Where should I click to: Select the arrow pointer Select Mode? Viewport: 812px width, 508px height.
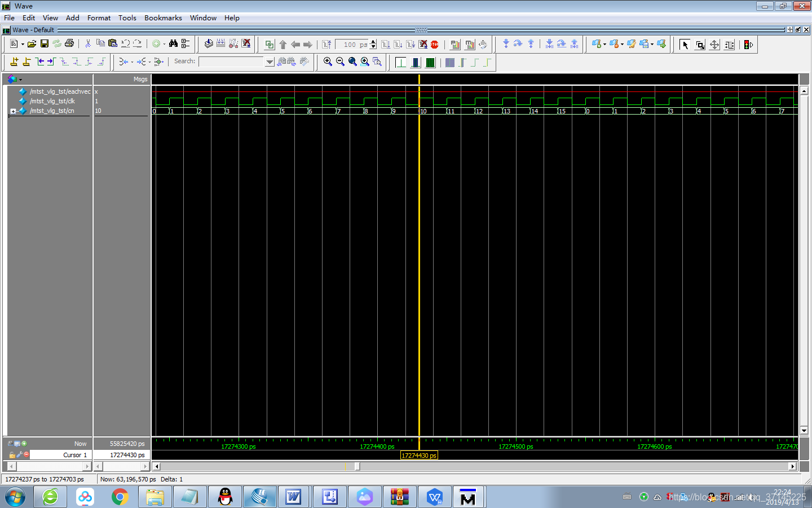coord(685,45)
